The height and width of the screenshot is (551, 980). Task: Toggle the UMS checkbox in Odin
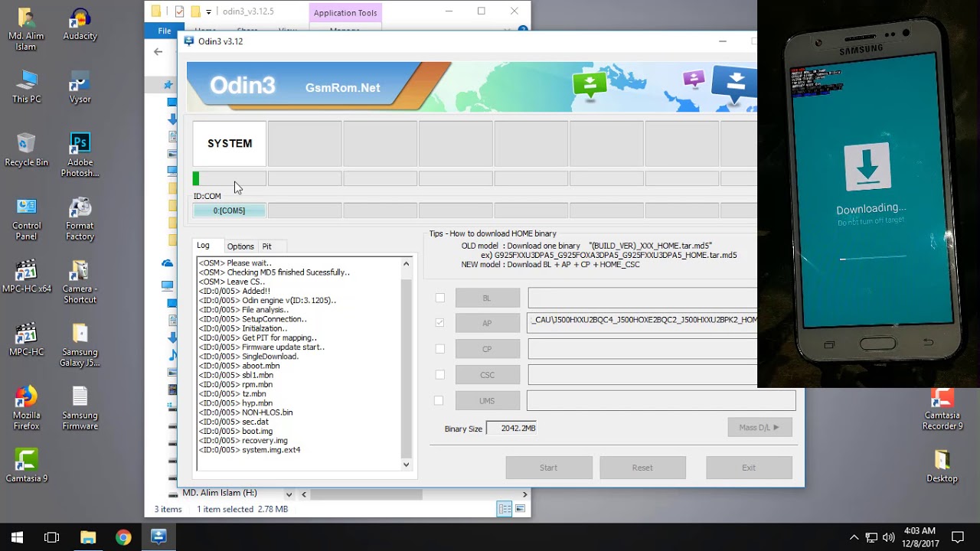[439, 400]
